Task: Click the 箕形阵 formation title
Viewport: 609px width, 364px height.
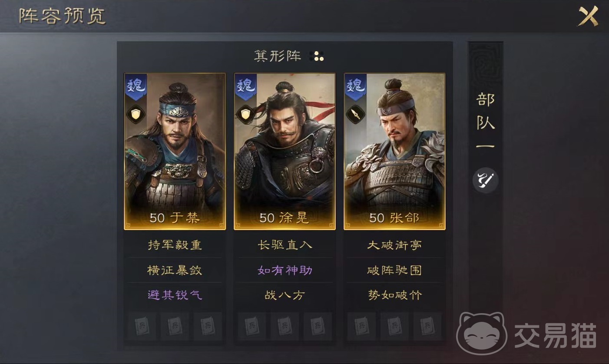Action: 278,56
